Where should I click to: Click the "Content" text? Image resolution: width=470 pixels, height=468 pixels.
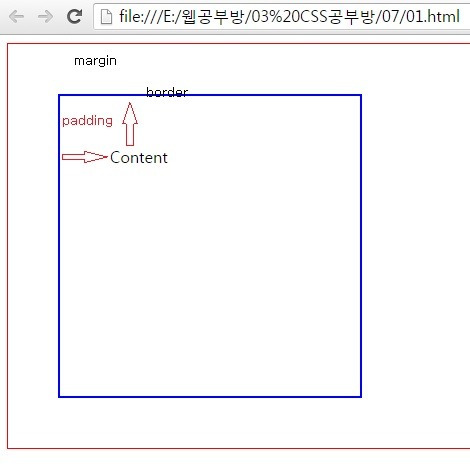point(139,158)
